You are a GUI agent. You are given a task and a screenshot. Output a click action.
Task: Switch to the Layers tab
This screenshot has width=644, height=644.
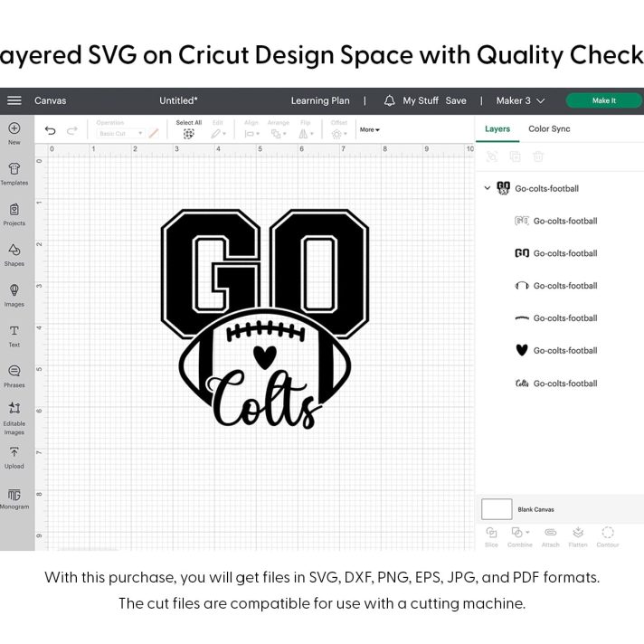497,129
